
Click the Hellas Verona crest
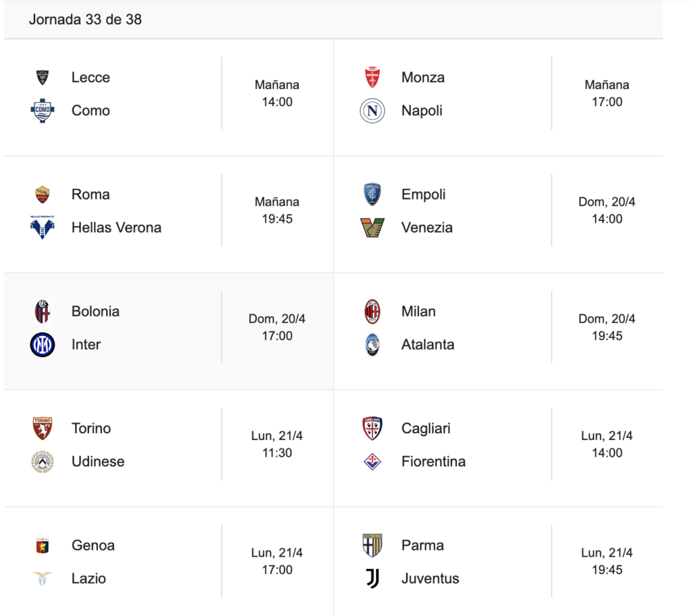coord(43,227)
